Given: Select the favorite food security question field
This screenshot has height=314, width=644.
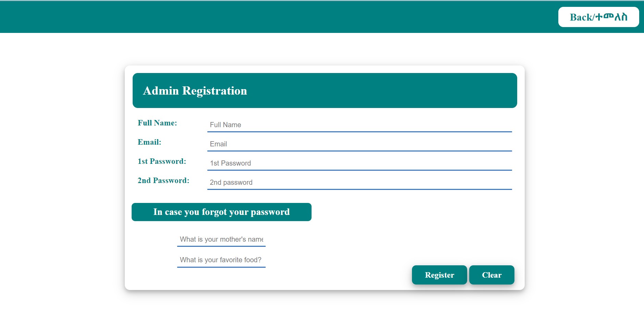Looking at the screenshot, I should click(221, 260).
